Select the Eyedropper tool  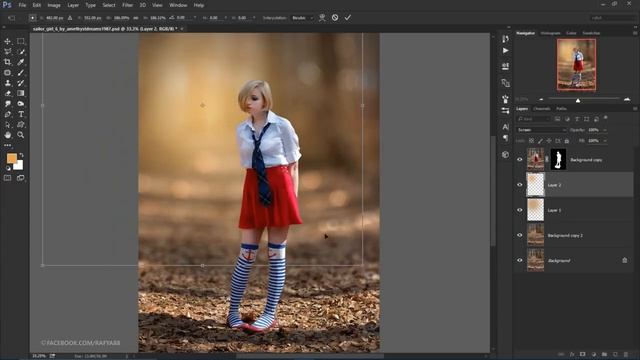(x=20, y=62)
